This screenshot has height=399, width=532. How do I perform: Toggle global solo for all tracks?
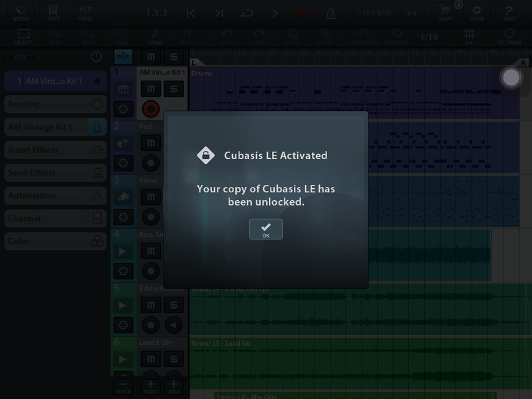[174, 57]
